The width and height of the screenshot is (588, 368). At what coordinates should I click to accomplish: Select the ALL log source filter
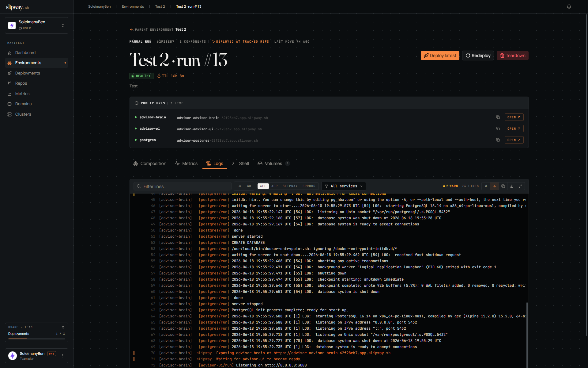(263, 186)
